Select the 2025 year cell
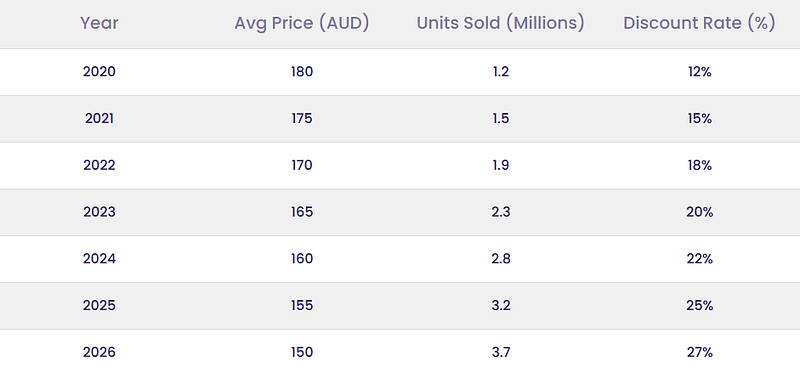The height and width of the screenshot is (372, 800). (99, 306)
